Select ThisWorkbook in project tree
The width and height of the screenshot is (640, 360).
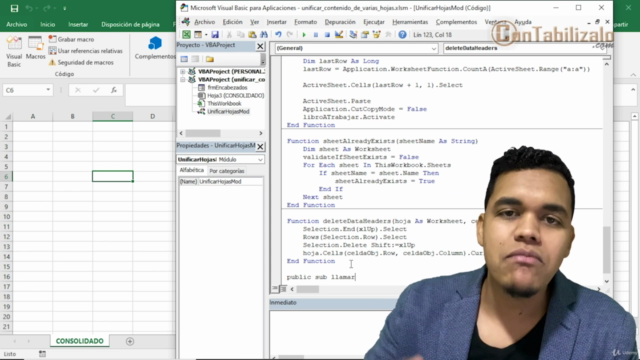224,104
